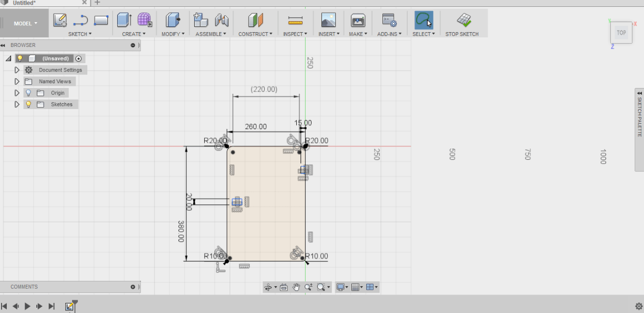Click the sketch feature in the timeline
Screen dimensions: 644x313
[x=69, y=306]
